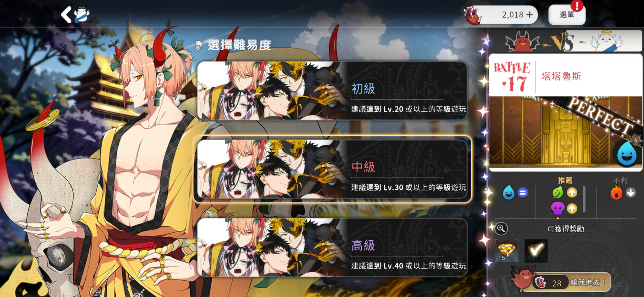
Task: Open the Battle 17 stage thumbnail
Action: point(565,132)
